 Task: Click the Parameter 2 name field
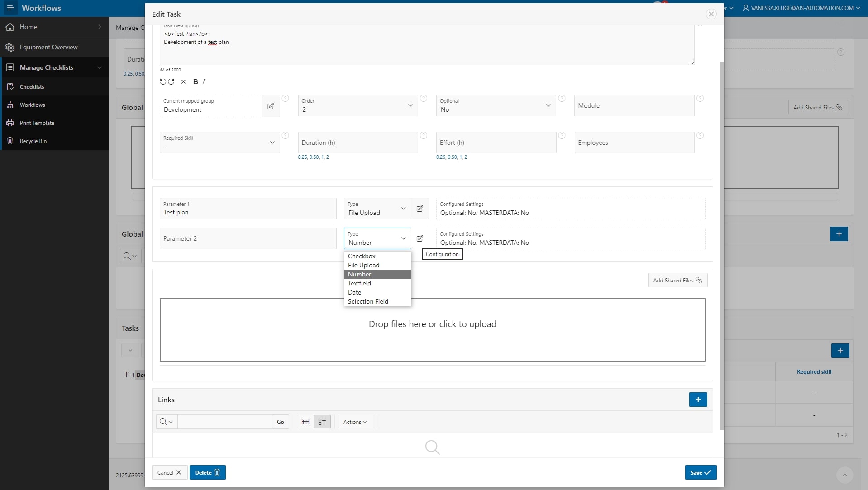point(248,238)
